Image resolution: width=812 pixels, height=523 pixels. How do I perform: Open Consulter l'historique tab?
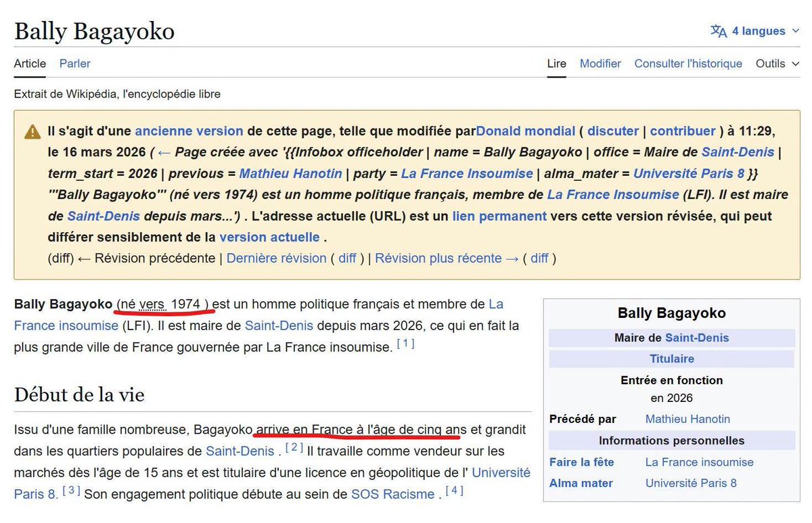[x=688, y=64]
